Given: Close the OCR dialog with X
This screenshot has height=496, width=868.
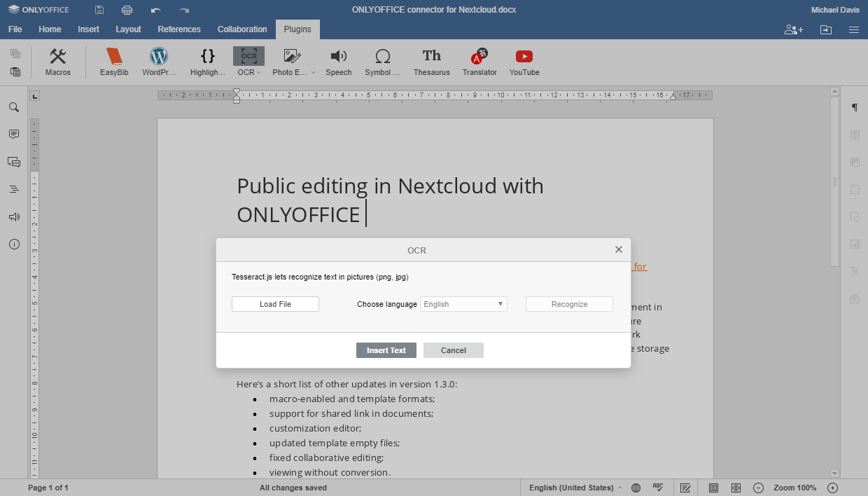Looking at the screenshot, I should click(619, 249).
